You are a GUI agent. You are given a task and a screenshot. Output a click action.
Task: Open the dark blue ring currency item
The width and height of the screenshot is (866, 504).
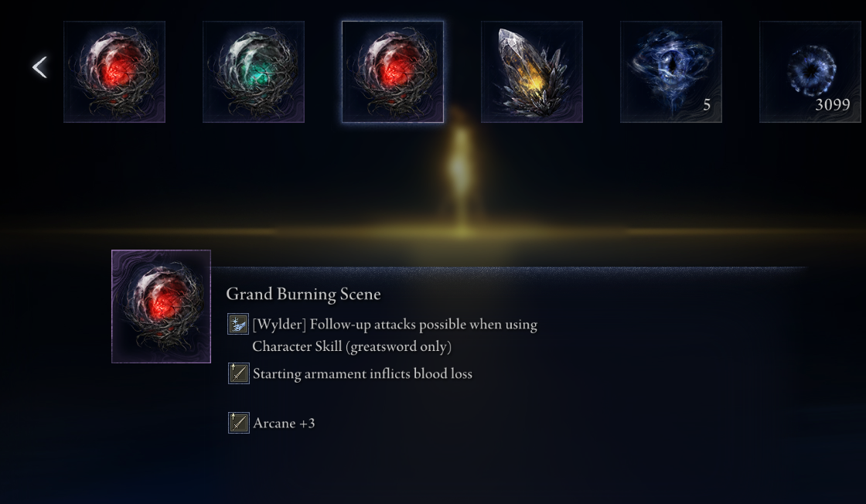pos(810,72)
